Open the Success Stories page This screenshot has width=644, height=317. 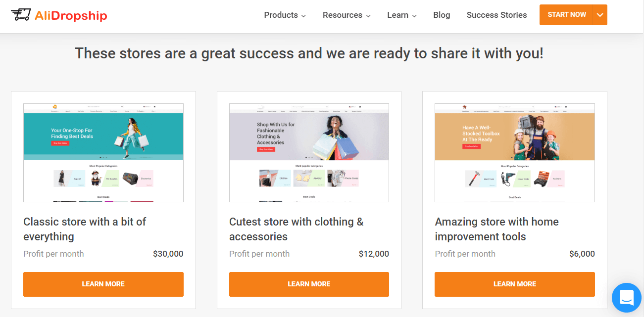(496, 15)
